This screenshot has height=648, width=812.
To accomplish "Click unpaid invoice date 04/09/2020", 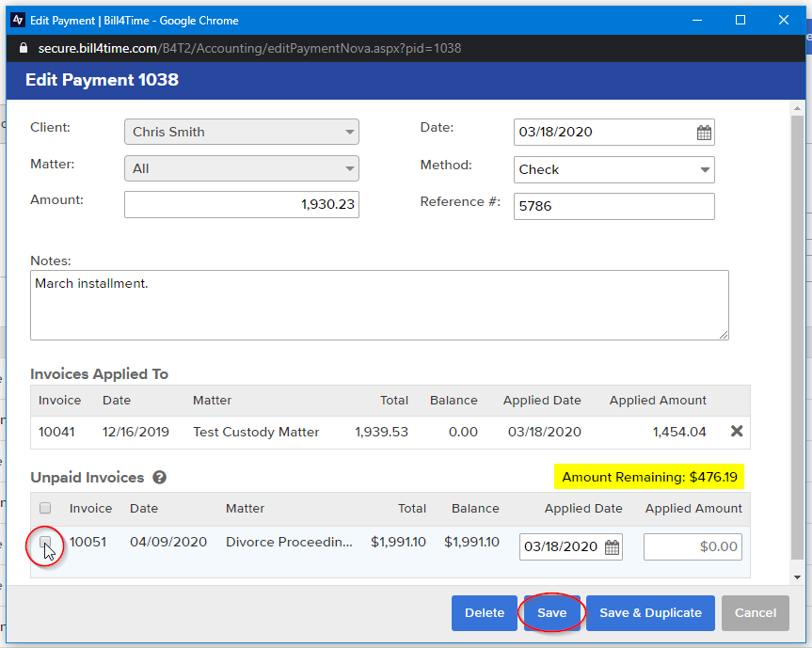I will 168,542.
